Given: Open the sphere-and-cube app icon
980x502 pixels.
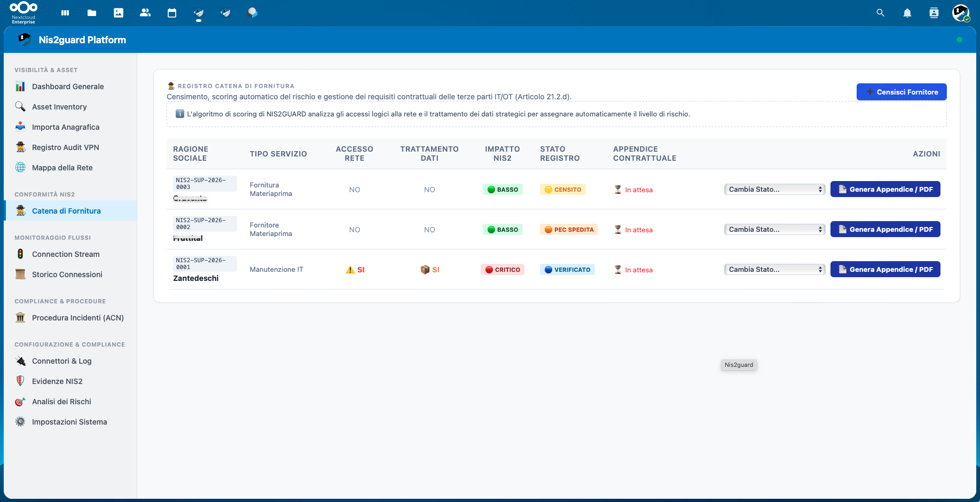Looking at the screenshot, I should click(x=252, y=13).
